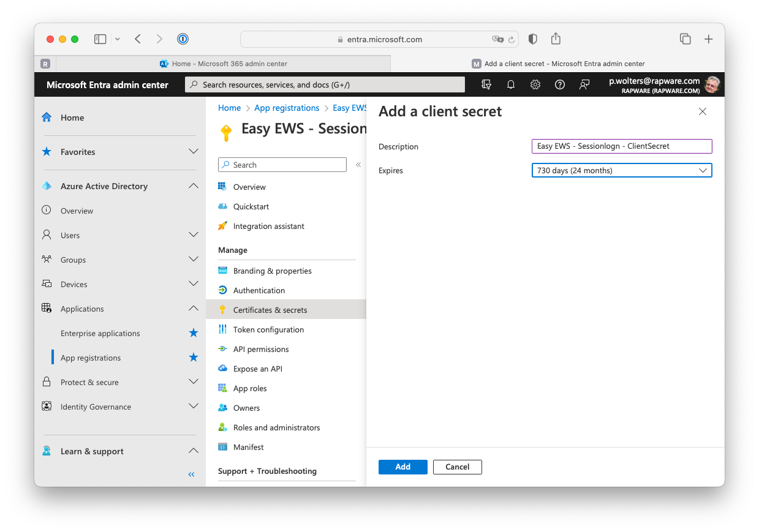Open API permissions menu item

pos(261,349)
